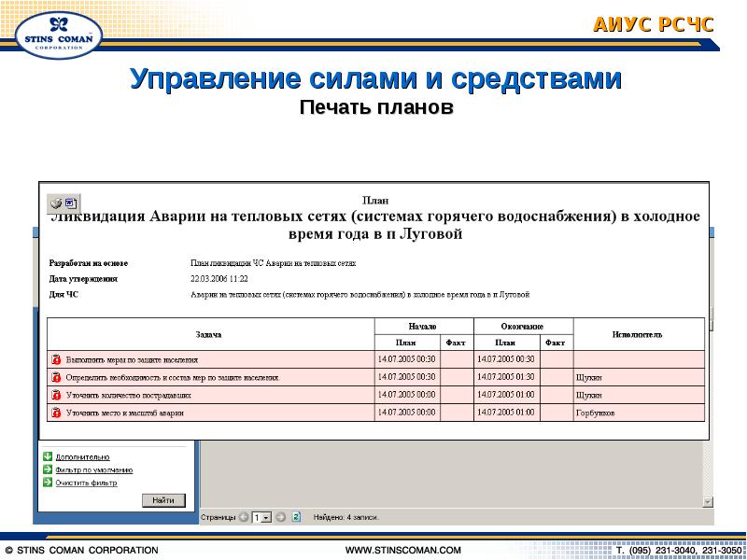Select the Уточнить место и масштаб аварии row
The width and height of the screenshot is (747, 560).
click(375, 413)
